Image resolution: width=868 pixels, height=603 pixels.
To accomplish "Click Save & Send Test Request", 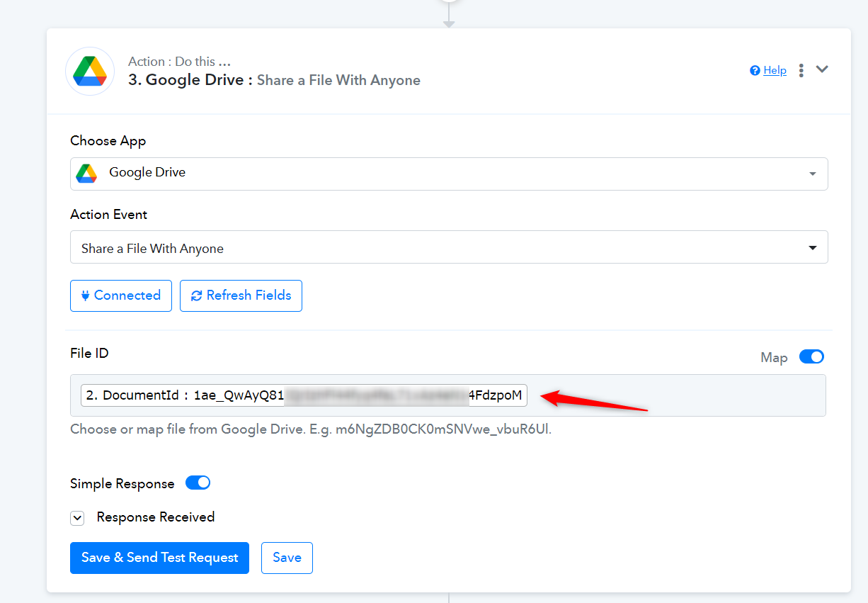I will coord(159,558).
